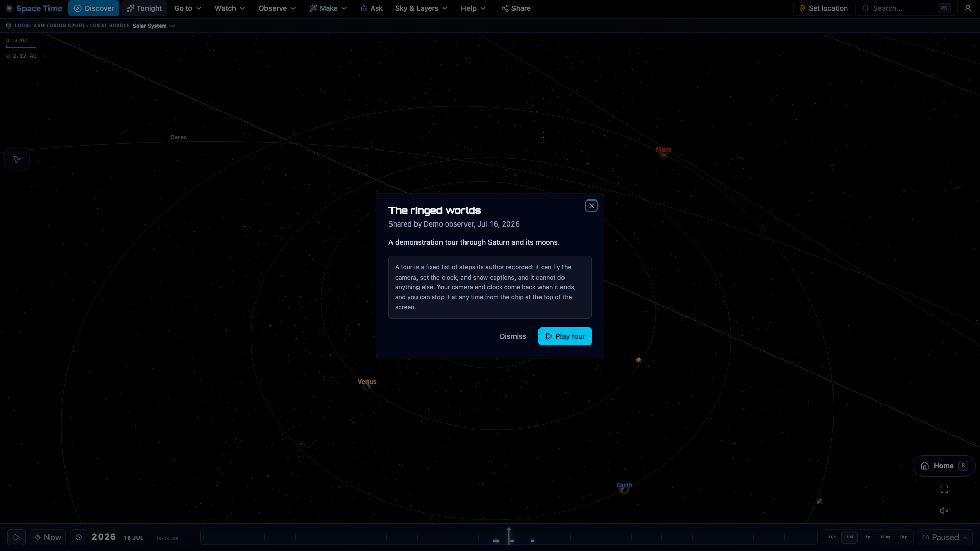Screen dimensions: 980x551
Task: Start time playback
Action: [x=16, y=537]
